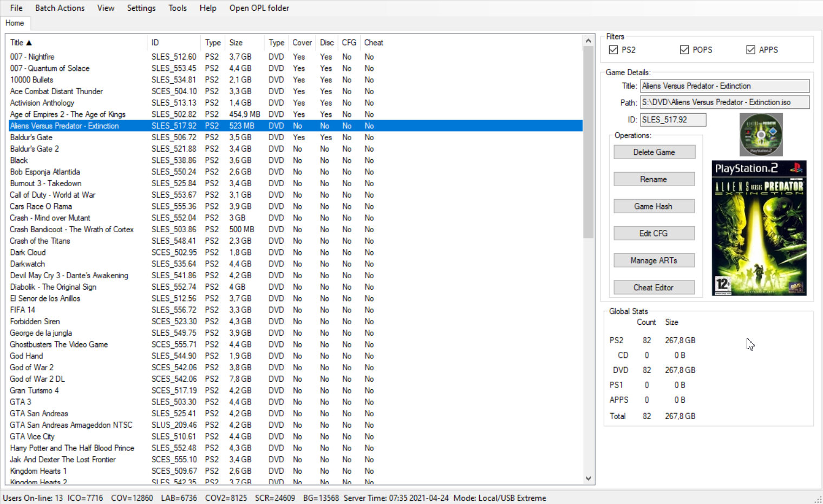Click the Edit CFG button
This screenshot has width=823, height=504.
pyautogui.click(x=654, y=233)
